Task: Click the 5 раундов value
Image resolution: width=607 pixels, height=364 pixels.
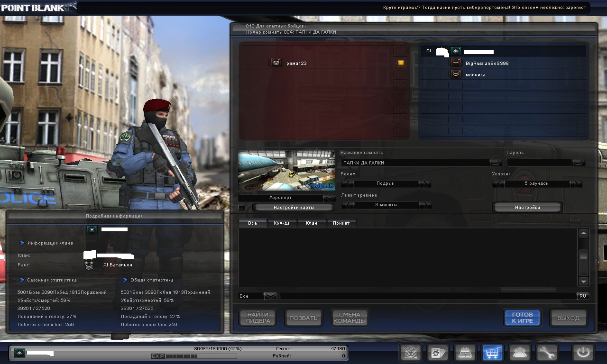Action: [x=536, y=184]
